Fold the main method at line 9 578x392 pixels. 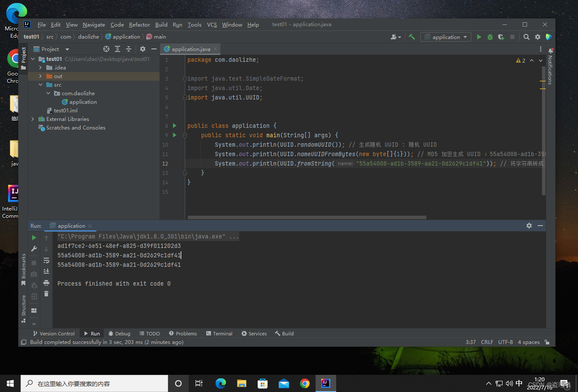[185, 135]
